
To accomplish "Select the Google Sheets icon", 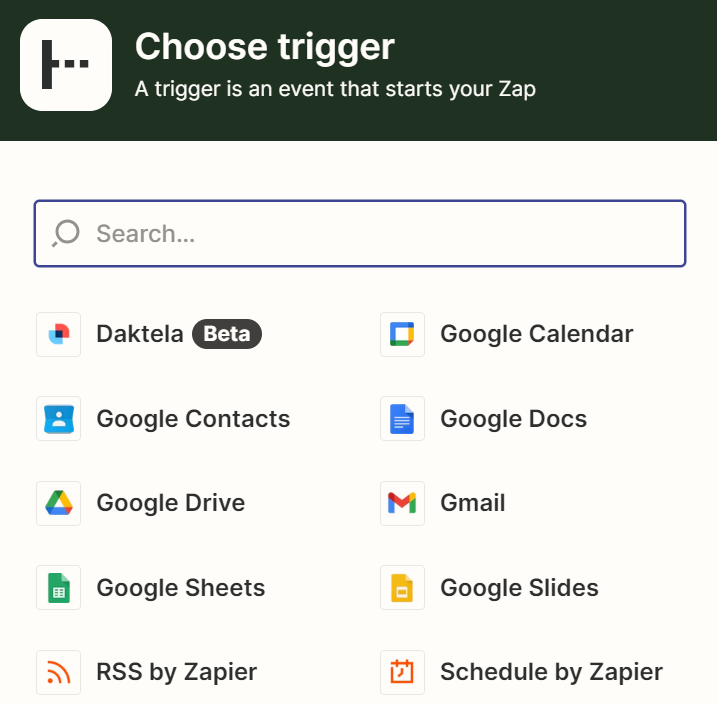I will (58, 588).
